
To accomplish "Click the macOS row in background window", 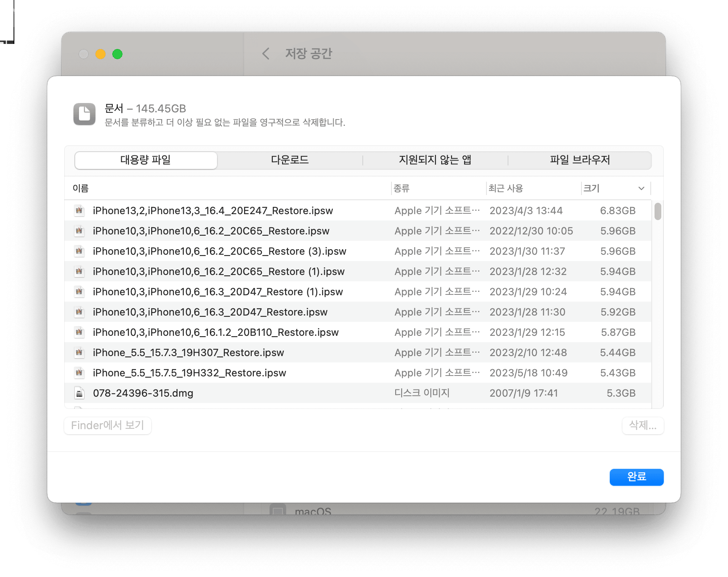I will 455,510.
